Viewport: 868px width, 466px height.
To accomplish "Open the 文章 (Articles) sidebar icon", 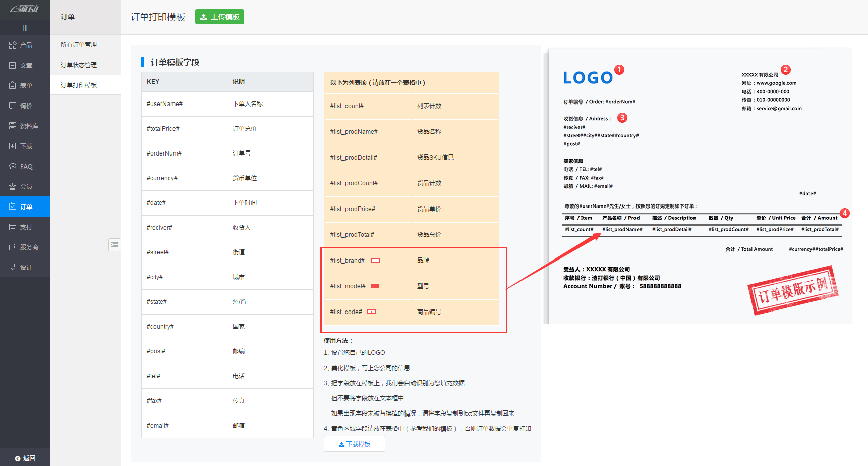I will point(13,66).
